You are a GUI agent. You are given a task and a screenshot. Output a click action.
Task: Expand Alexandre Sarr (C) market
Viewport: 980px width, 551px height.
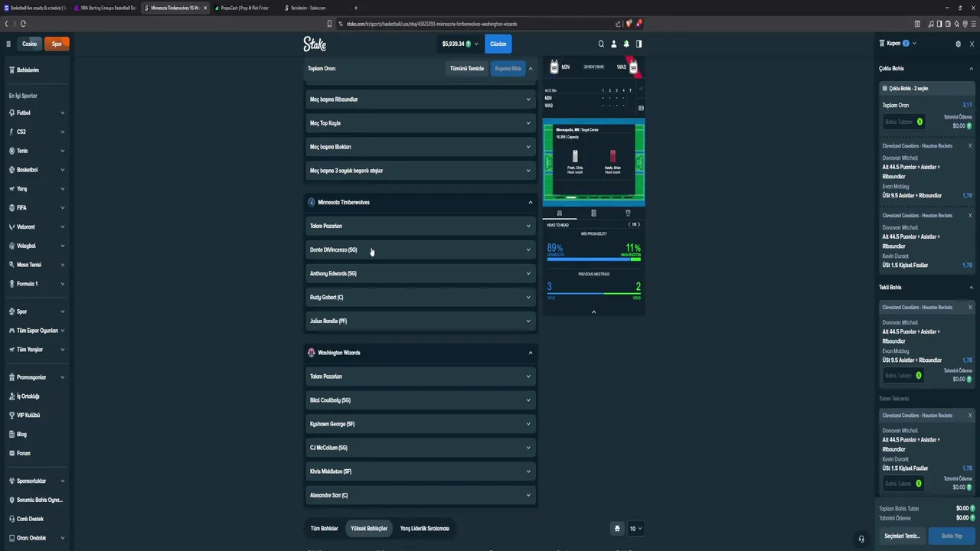pos(420,495)
